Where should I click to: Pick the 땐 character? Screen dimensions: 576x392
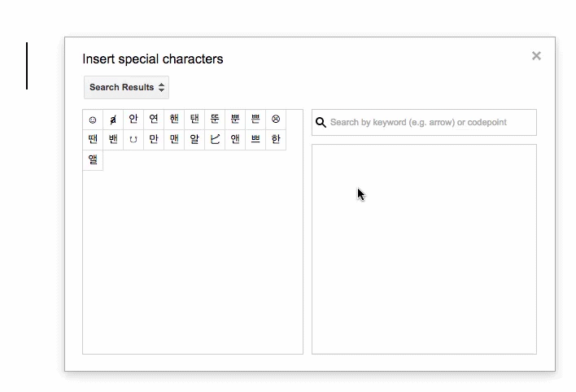tap(93, 140)
